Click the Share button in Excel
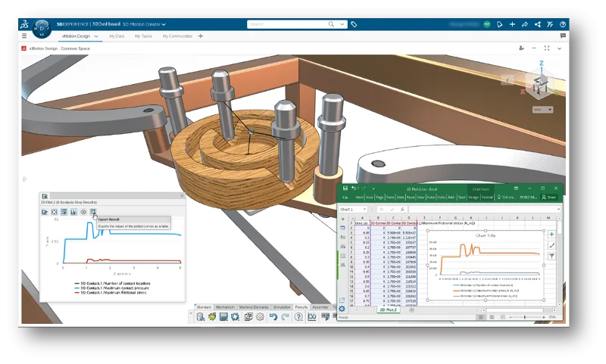 (x=550, y=198)
